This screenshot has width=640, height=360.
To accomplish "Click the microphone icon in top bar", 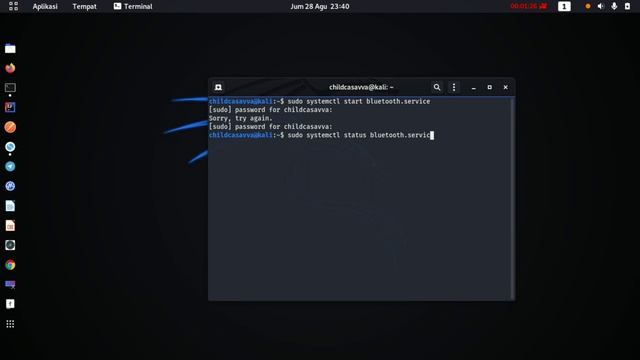I will click(614, 6).
